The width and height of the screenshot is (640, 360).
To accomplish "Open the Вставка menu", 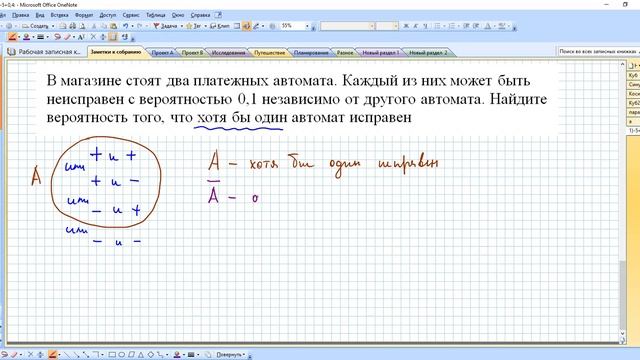I will (59, 15).
